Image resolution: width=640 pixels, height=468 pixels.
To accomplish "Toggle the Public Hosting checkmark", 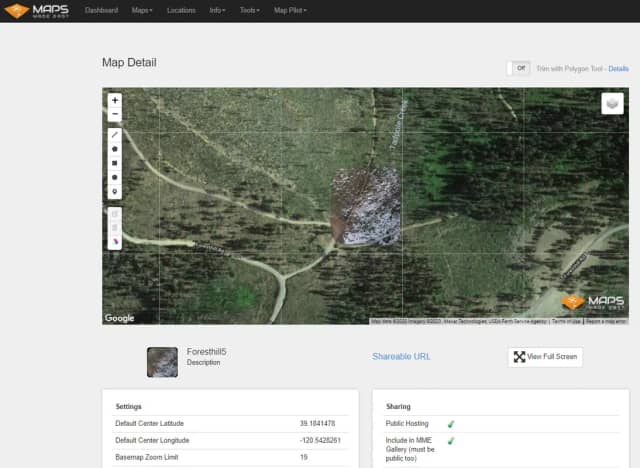I will click(x=451, y=424).
